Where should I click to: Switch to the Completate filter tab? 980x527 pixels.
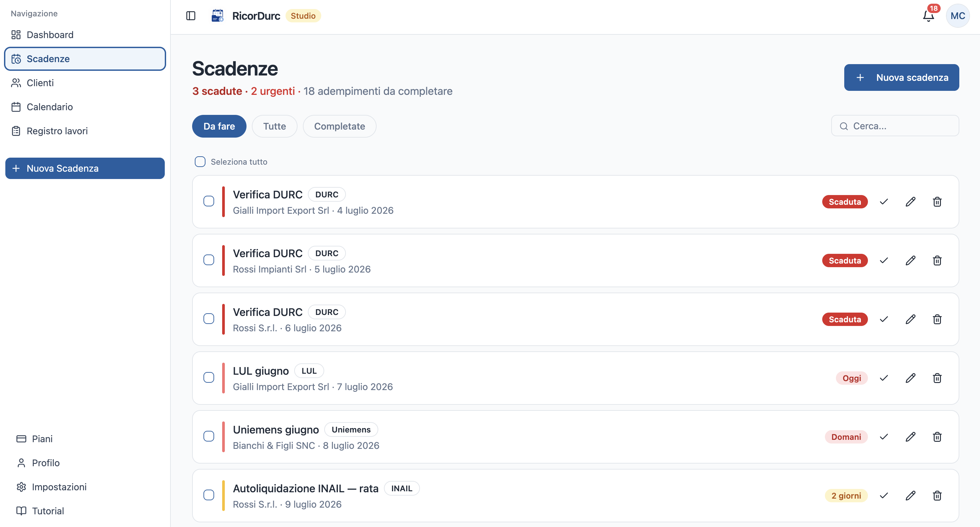tap(339, 126)
